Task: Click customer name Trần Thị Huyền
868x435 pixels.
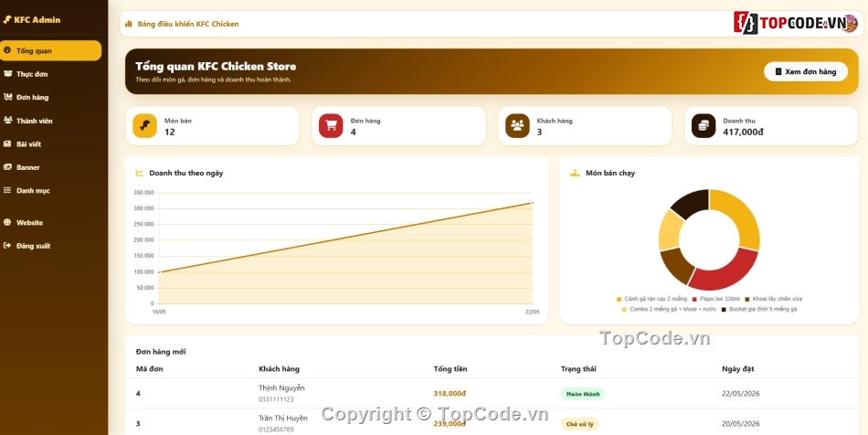Action: tap(283, 418)
